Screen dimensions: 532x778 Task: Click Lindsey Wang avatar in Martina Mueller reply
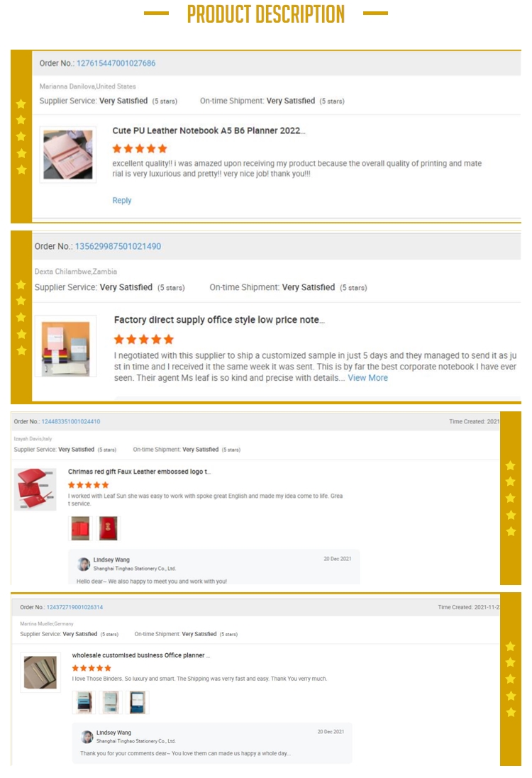[x=87, y=736]
